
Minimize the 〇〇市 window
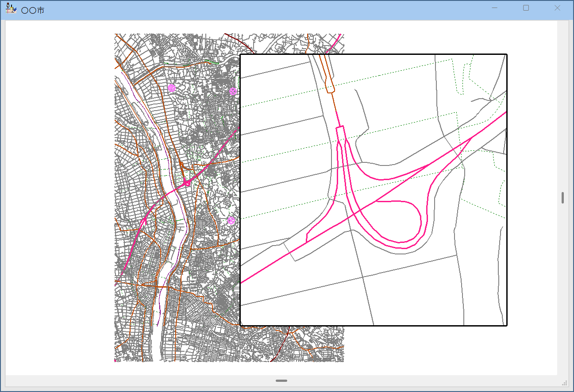coord(495,8)
